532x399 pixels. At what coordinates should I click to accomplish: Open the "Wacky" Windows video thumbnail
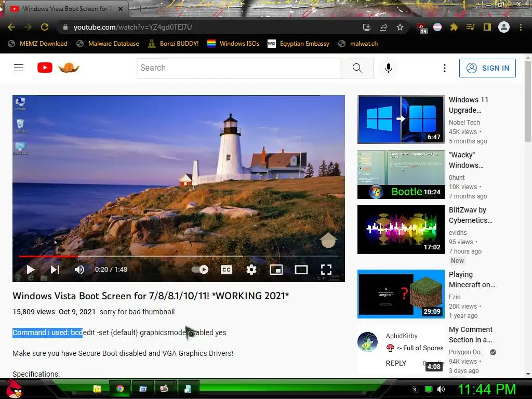point(401,175)
